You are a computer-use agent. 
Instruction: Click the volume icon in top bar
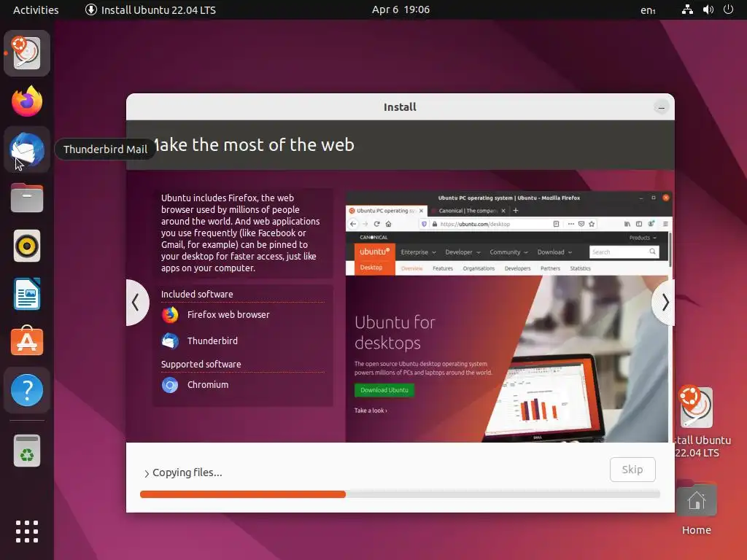click(x=708, y=9)
